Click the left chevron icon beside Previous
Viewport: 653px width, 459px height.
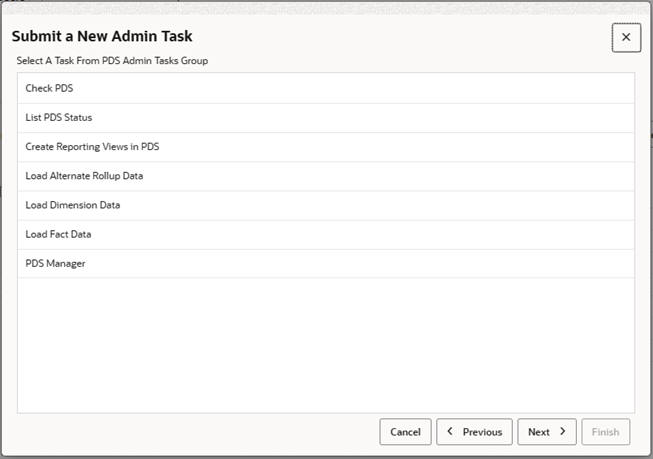[450, 432]
